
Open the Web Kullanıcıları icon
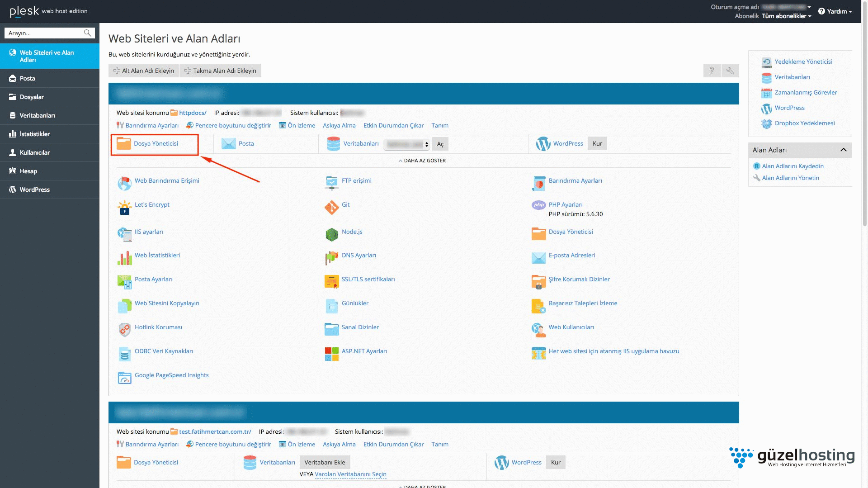pyautogui.click(x=538, y=330)
